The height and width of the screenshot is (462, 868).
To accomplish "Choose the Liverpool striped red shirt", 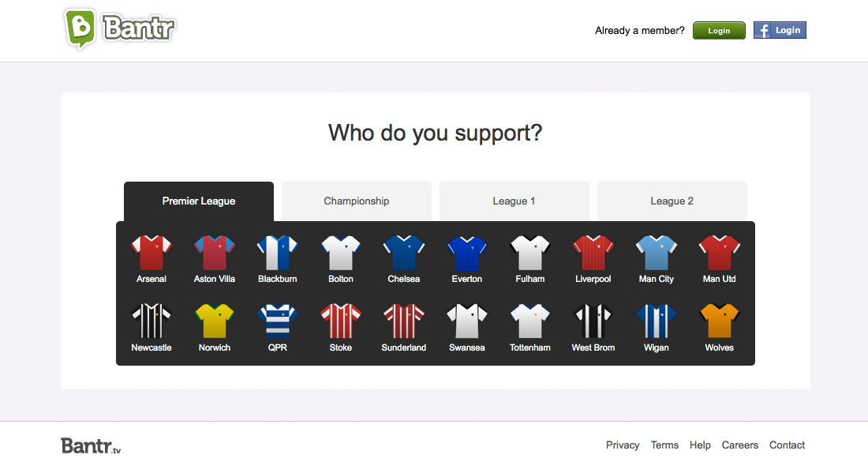I will point(593,253).
